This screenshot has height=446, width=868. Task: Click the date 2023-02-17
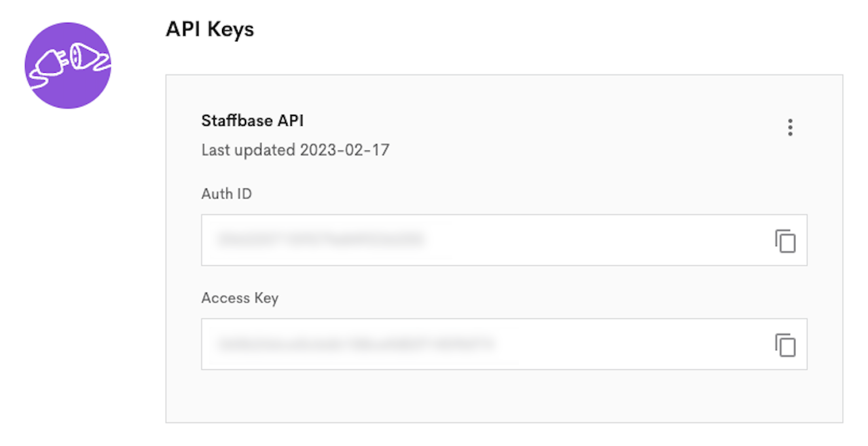(x=344, y=150)
